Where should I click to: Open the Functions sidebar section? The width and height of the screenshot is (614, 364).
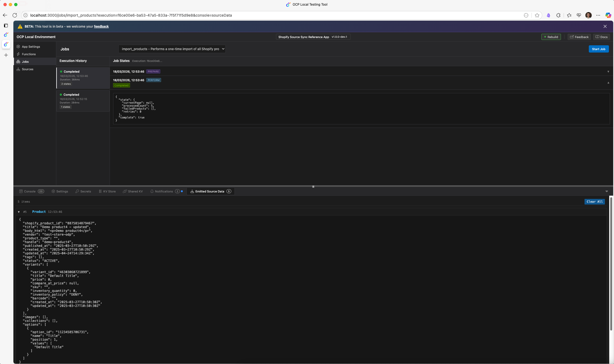pyautogui.click(x=29, y=54)
